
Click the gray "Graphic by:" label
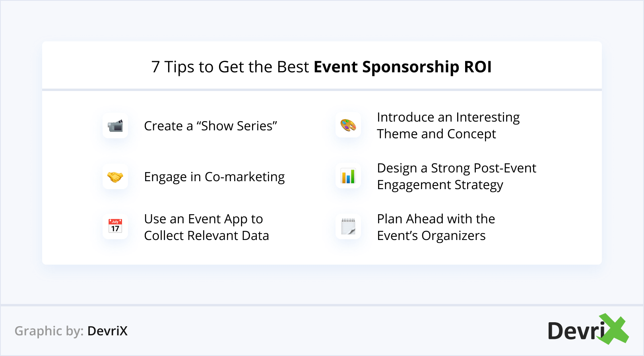tap(49, 331)
